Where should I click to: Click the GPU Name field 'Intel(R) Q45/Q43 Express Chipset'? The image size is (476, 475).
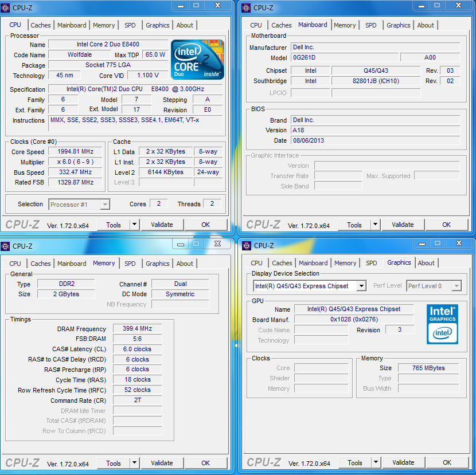354,309
